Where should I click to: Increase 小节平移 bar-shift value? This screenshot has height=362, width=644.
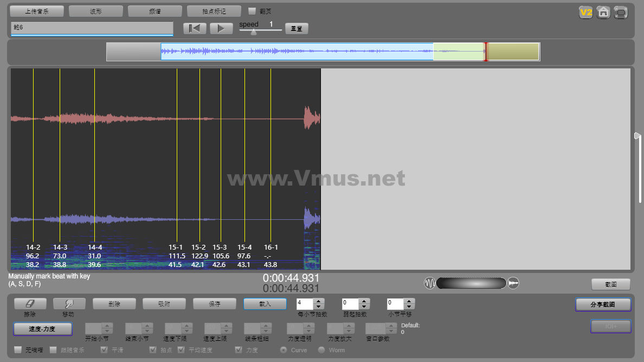coord(409,301)
